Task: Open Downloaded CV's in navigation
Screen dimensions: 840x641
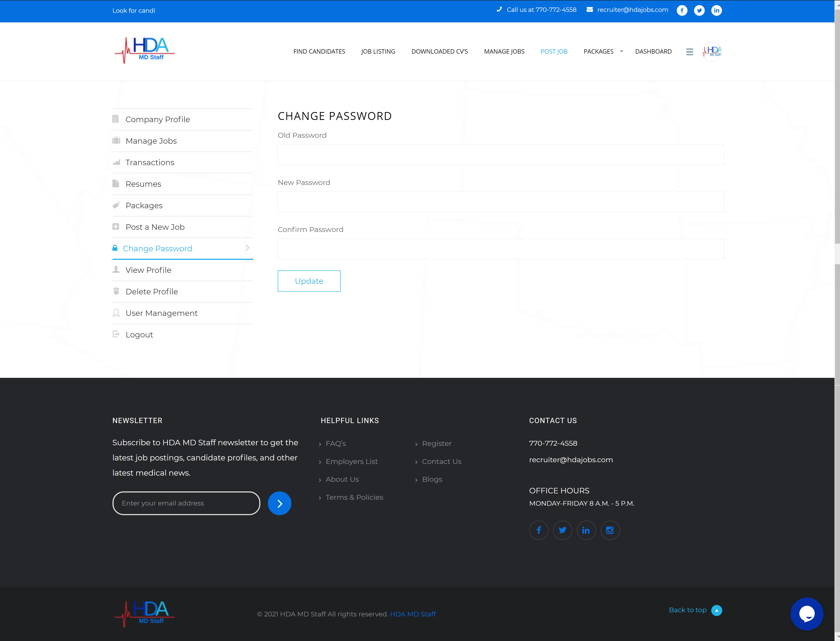Action: tap(439, 51)
